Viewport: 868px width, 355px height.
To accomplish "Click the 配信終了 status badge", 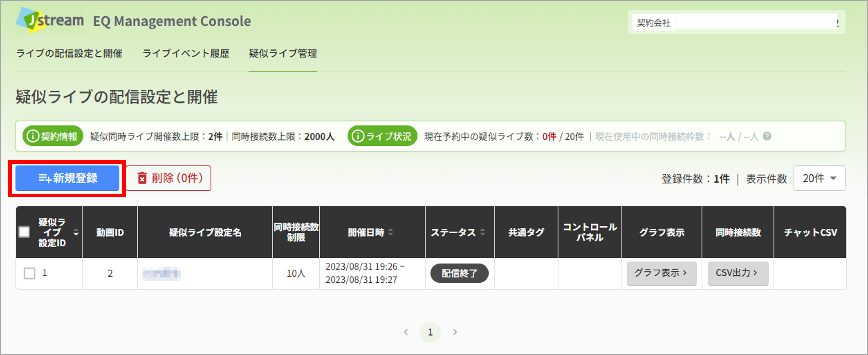I will (x=459, y=273).
